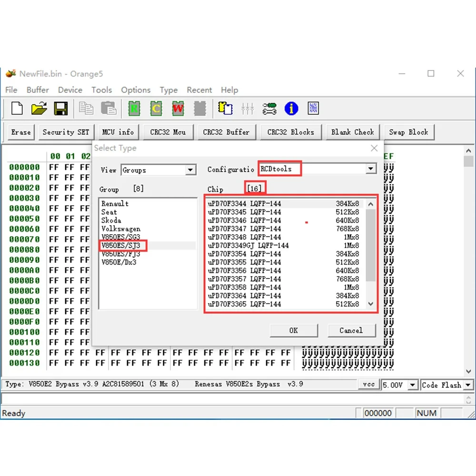Open the vcc 5.00V voltage dropdown
The height and width of the screenshot is (476, 476).
(x=412, y=385)
